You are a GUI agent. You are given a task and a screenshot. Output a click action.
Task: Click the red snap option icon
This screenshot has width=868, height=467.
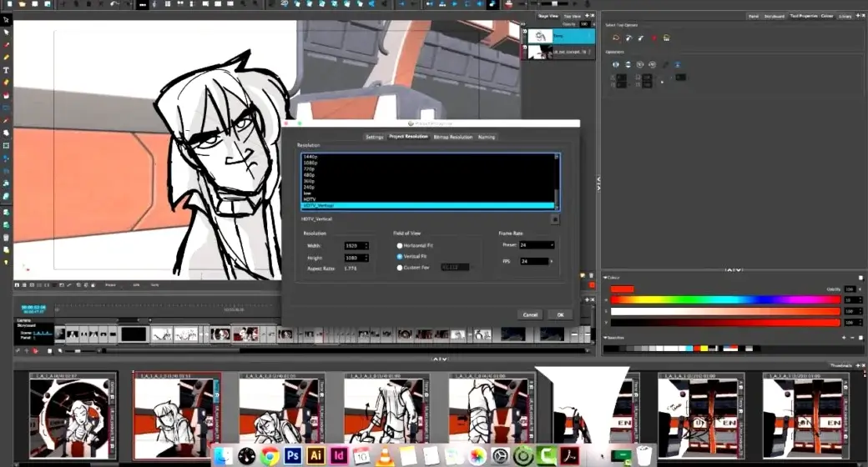(x=654, y=38)
